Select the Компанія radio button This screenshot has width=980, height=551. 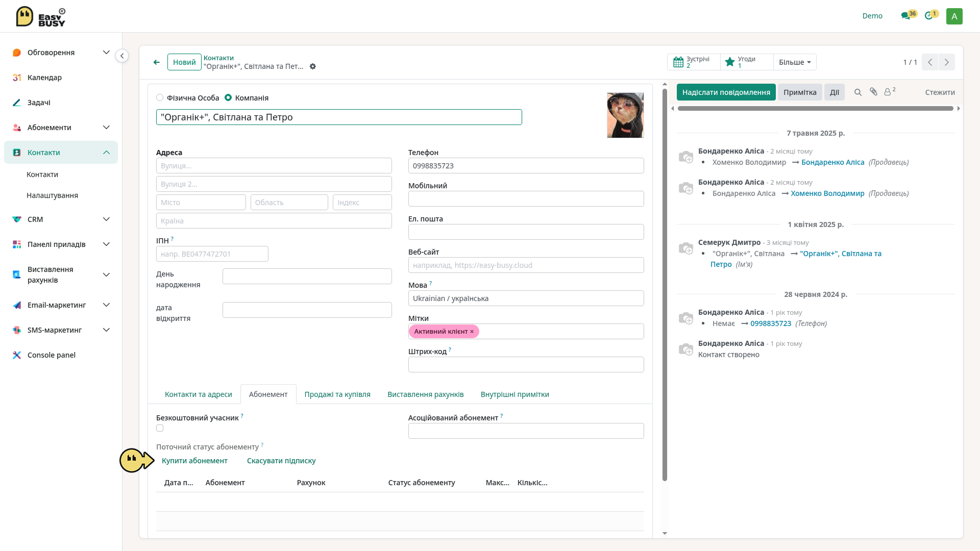tap(228, 97)
